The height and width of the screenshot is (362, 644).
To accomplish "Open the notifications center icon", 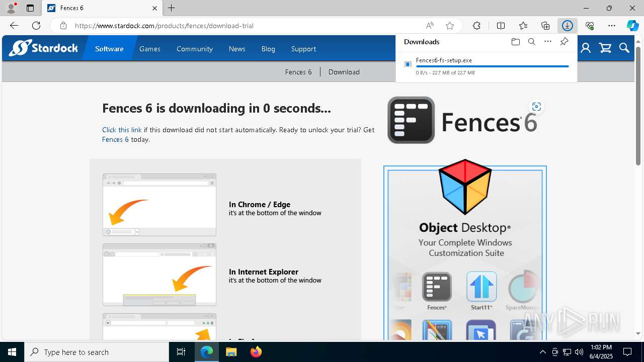I will point(627,352).
